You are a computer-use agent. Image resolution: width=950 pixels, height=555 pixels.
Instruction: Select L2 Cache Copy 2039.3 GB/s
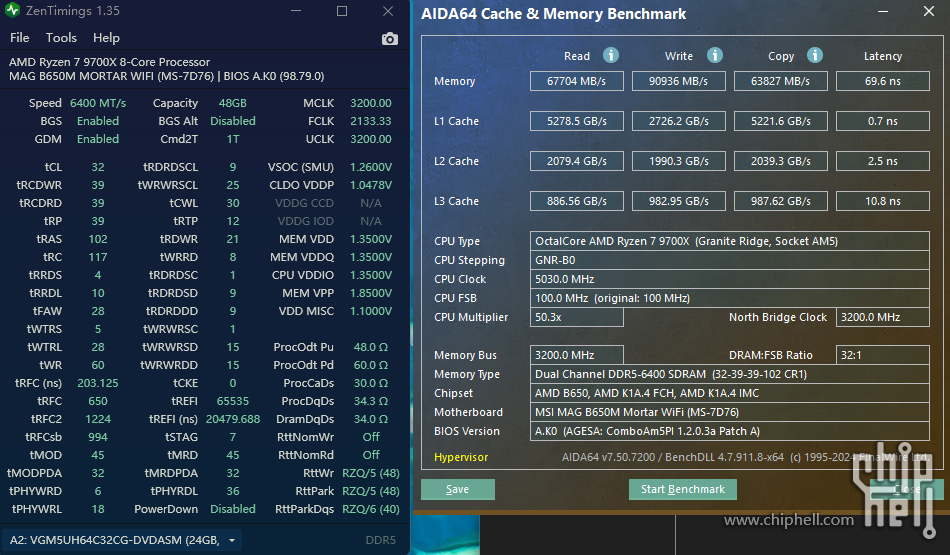tap(780, 161)
